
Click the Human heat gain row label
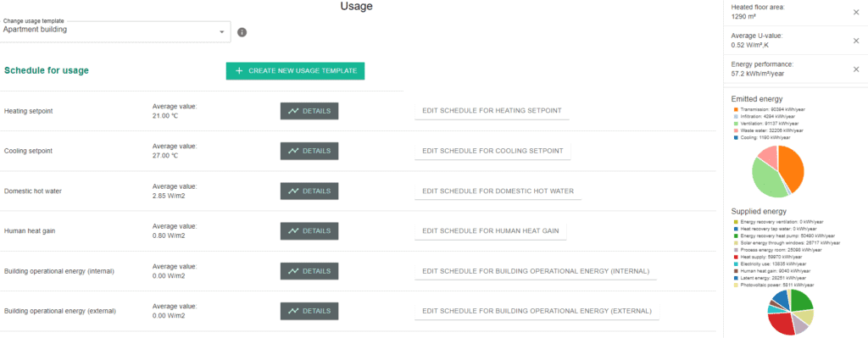point(29,231)
